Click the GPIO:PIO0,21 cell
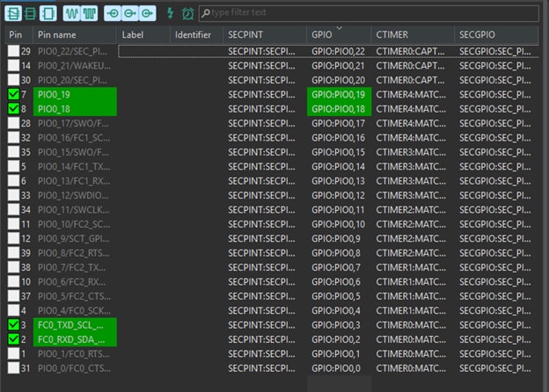 [339, 65]
